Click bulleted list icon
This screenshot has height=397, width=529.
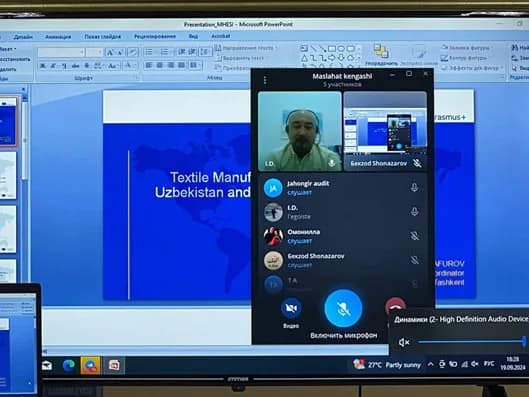pyautogui.click(x=149, y=52)
